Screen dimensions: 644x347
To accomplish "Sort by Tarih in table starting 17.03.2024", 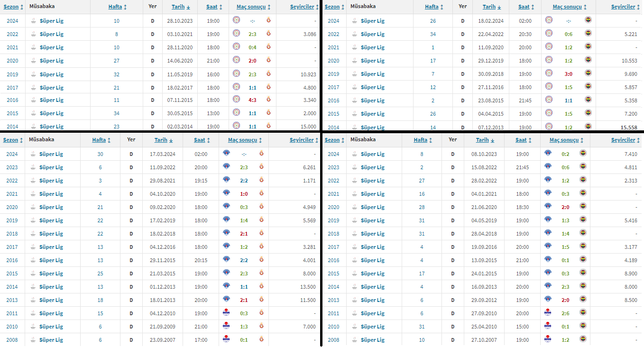I will coord(164,140).
